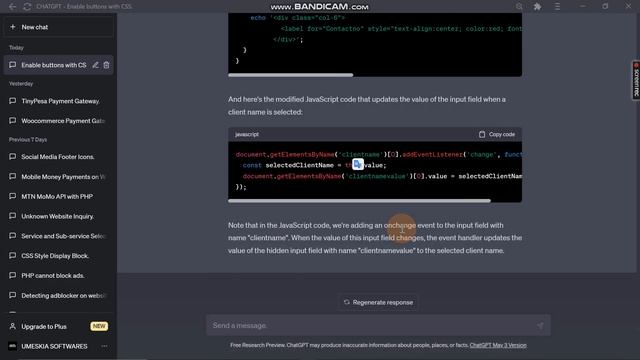
Task: Click Regenerate response button
Action: pos(378,302)
